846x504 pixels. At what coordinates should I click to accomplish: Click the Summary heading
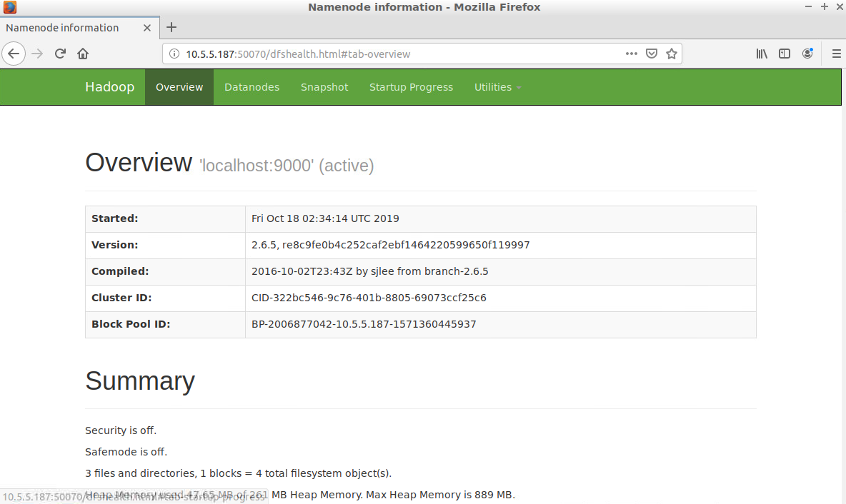pos(140,382)
